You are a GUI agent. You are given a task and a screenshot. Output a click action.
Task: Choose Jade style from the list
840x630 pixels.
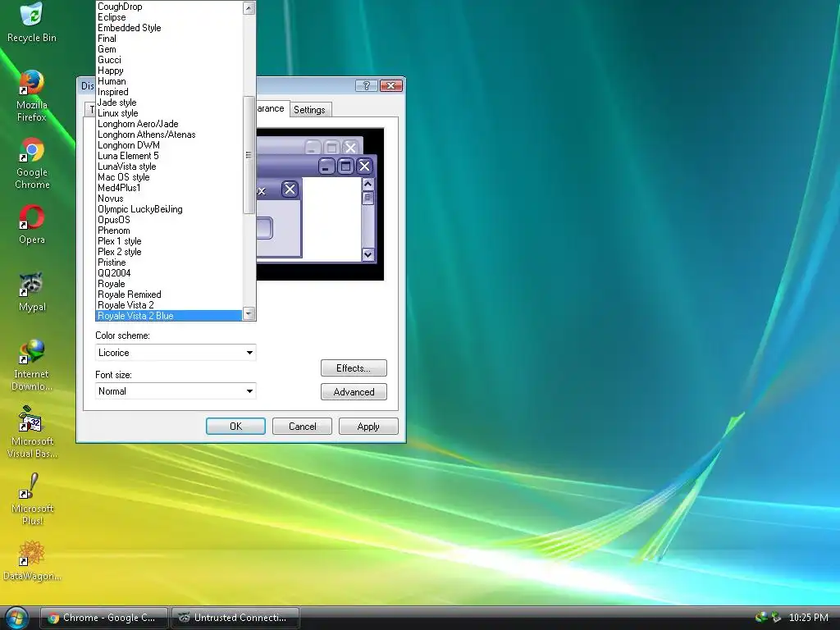[x=169, y=103]
